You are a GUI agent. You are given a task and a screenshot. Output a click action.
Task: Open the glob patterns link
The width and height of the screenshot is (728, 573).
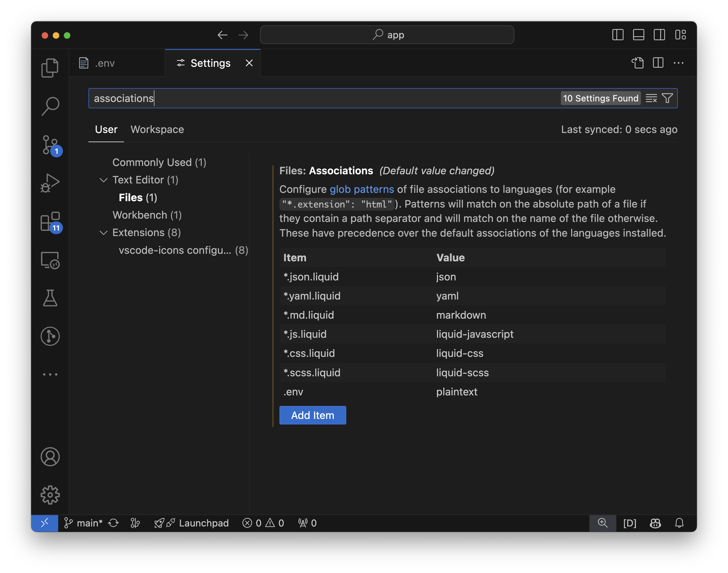361,189
